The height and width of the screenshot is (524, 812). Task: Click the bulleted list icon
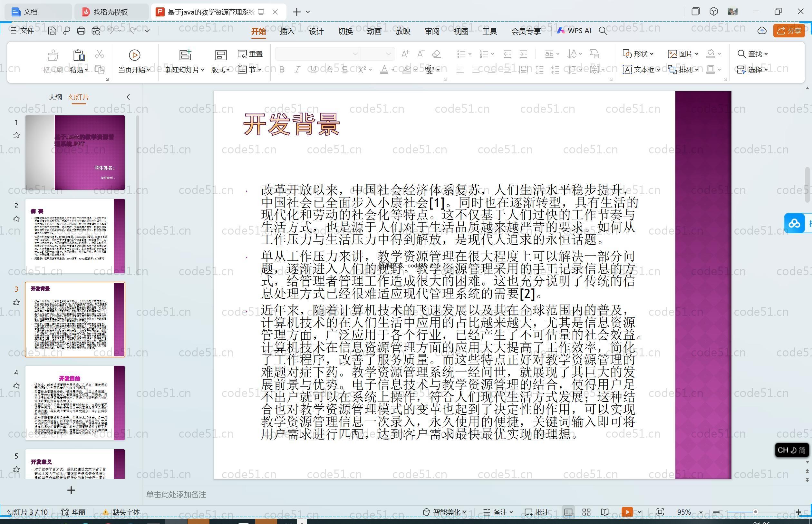[461, 54]
